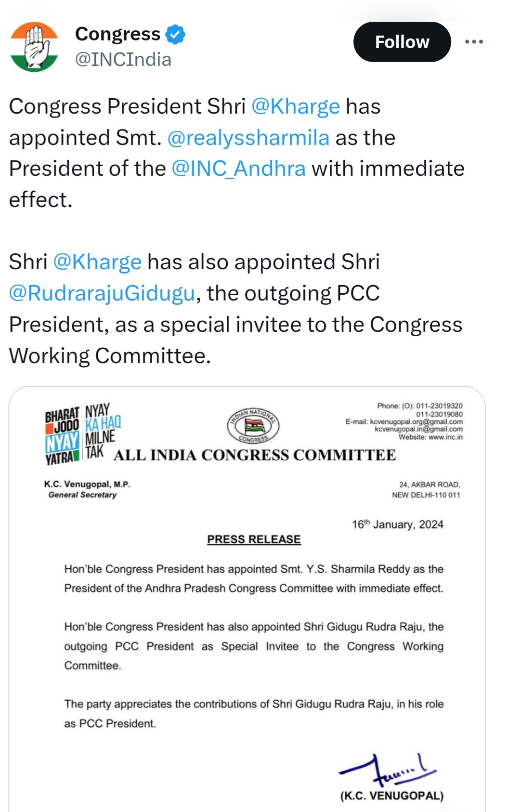Click the kcvenugopal.org@gmail.com email address
The height and width of the screenshot is (812, 507).
416,421
